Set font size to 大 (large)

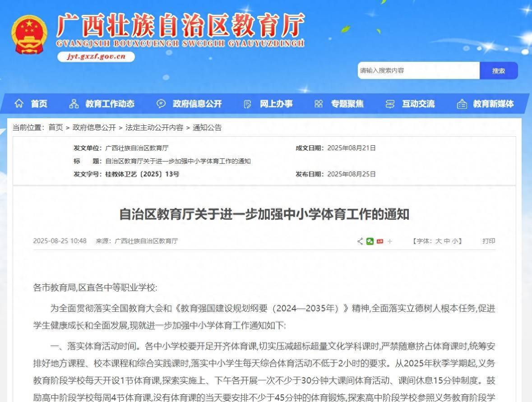coord(438,241)
